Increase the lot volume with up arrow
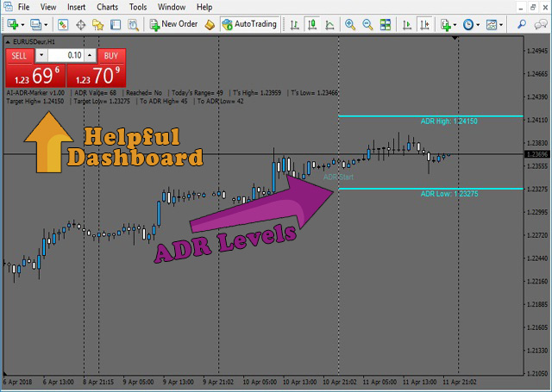 89,55
